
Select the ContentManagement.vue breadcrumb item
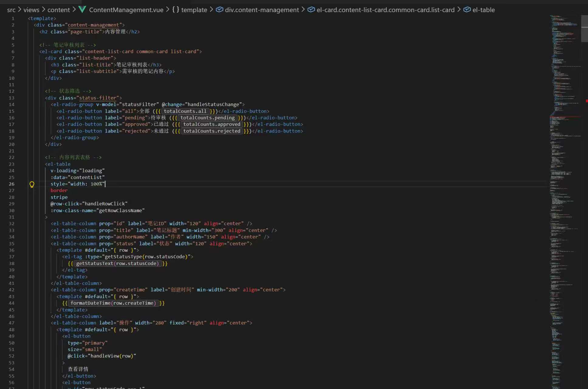tap(126, 10)
